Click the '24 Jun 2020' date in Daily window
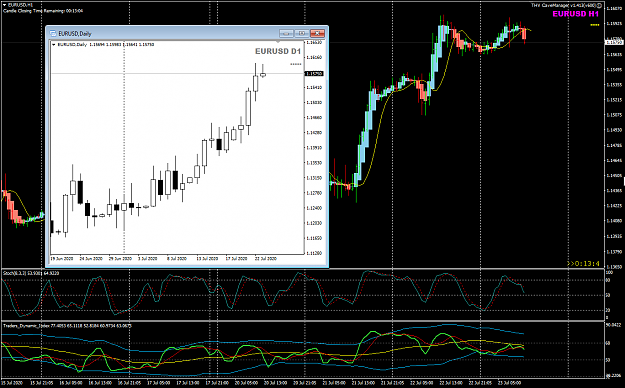Viewport: 625px width, 388px height. tap(91, 259)
